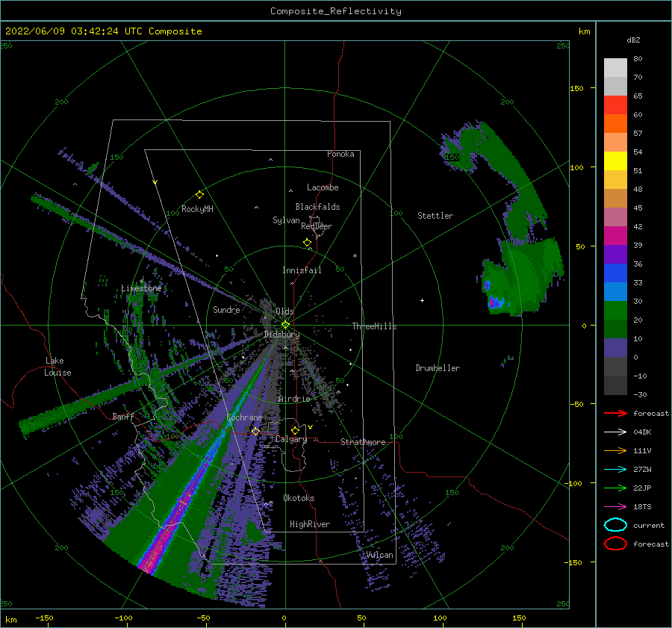Screen dimensions: 672x628
Task: Click yellow diamond marker below RedDeer
Action: coord(307,243)
